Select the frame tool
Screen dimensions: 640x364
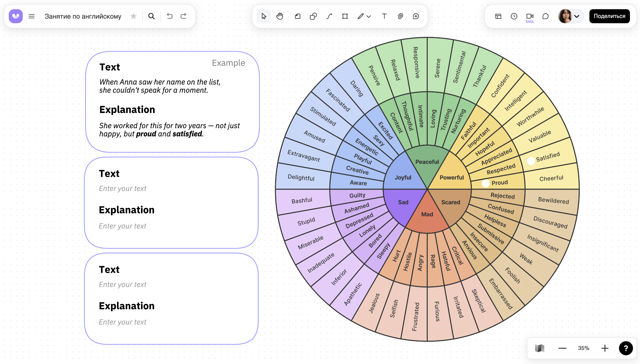click(x=345, y=16)
